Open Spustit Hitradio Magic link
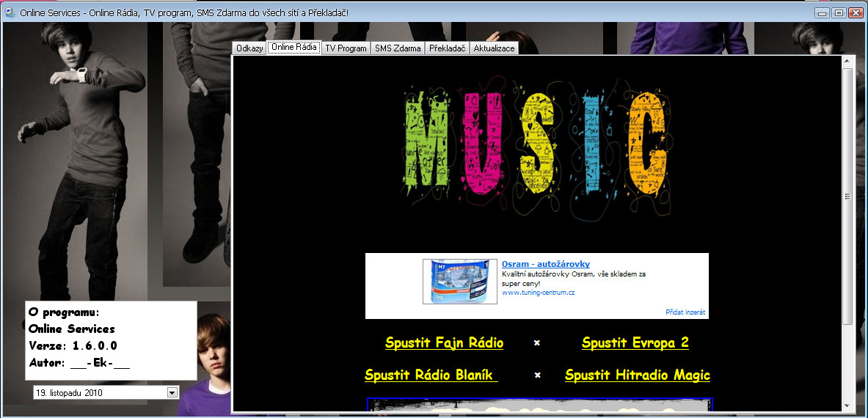Image resolution: width=868 pixels, height=418 pixels. coord(637,375)
